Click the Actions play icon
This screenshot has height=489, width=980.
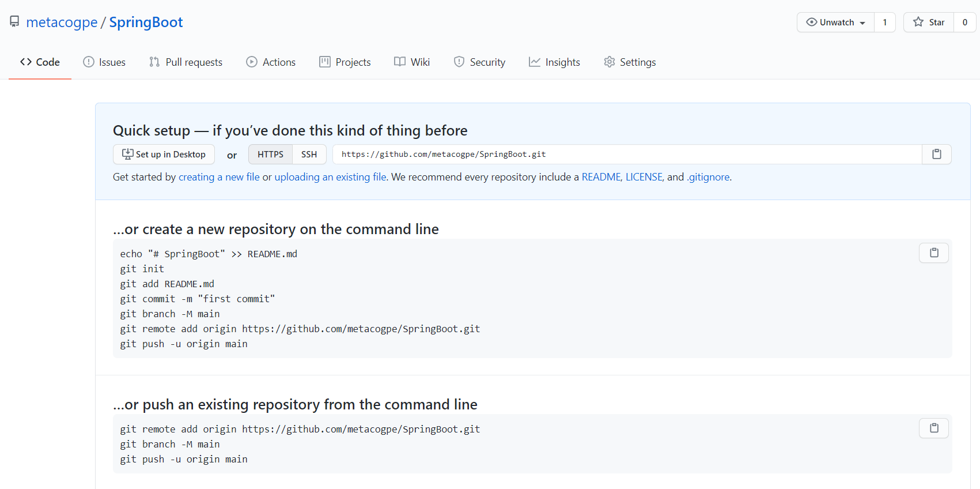click(252, 62)
